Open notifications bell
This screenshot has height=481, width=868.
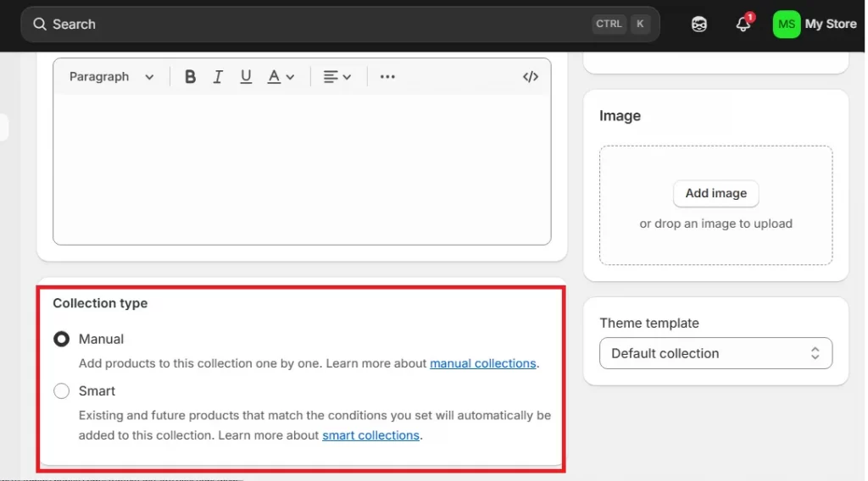(x=743, y=25)
